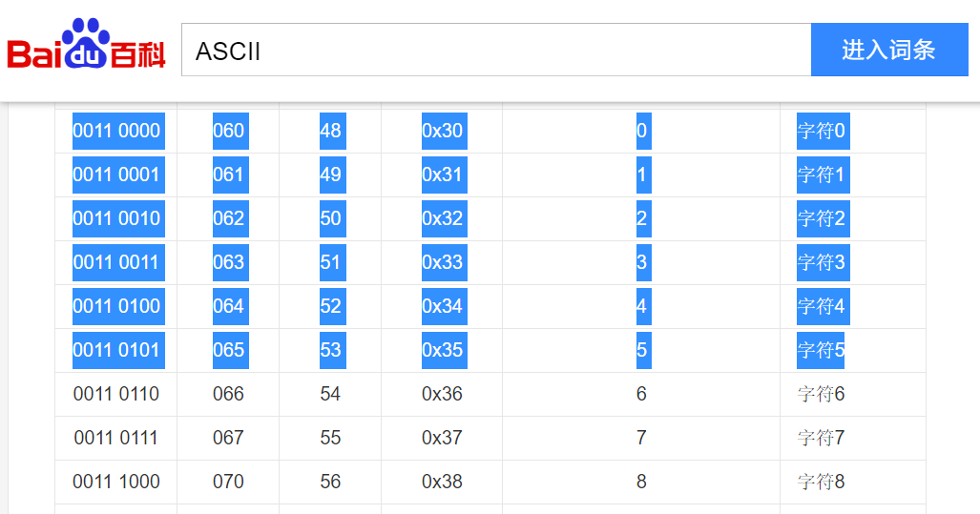
Task: Click decimal cell 50
Action: coord(330,218)
